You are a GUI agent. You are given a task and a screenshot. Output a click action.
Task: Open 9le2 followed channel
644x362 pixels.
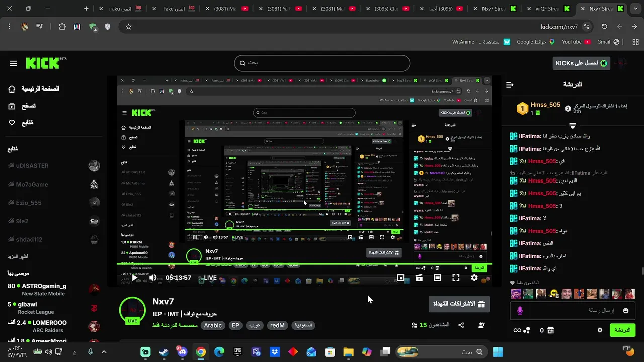pos(53,221)
